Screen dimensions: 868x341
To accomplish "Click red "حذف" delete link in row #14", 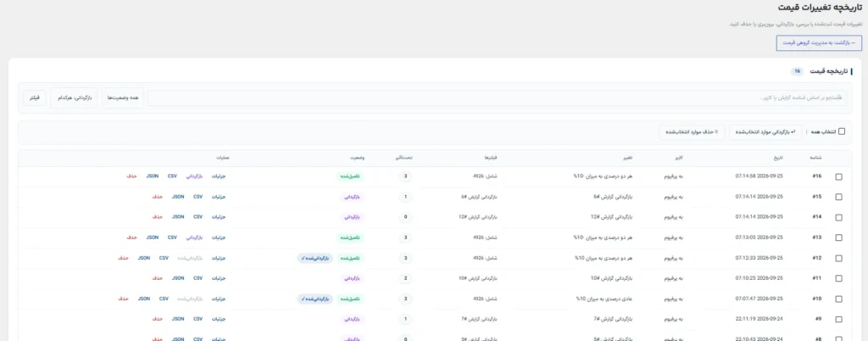I will (157, 217).
